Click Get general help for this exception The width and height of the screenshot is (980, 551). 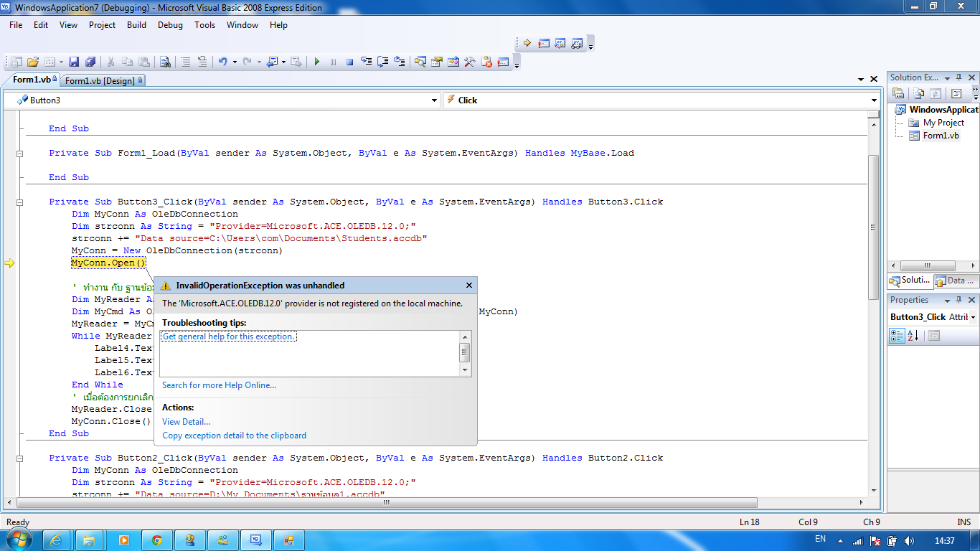pyautogui.click(x=229, y=336)
